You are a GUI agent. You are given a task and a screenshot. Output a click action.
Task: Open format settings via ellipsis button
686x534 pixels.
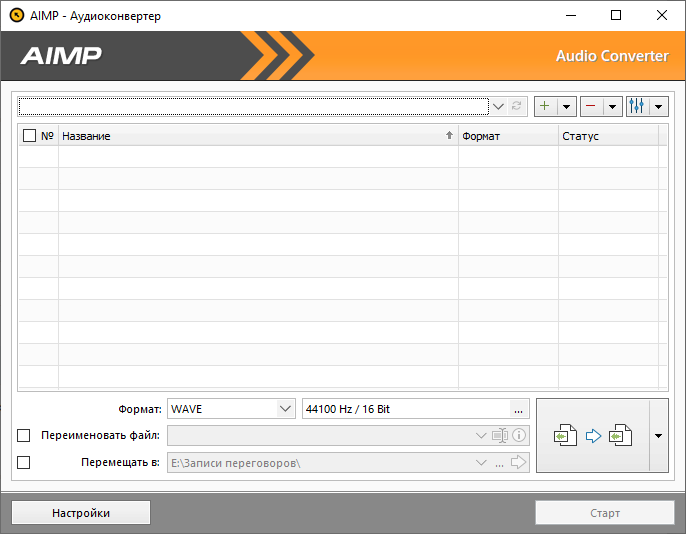pyautogui.click(x=518, y=409)
